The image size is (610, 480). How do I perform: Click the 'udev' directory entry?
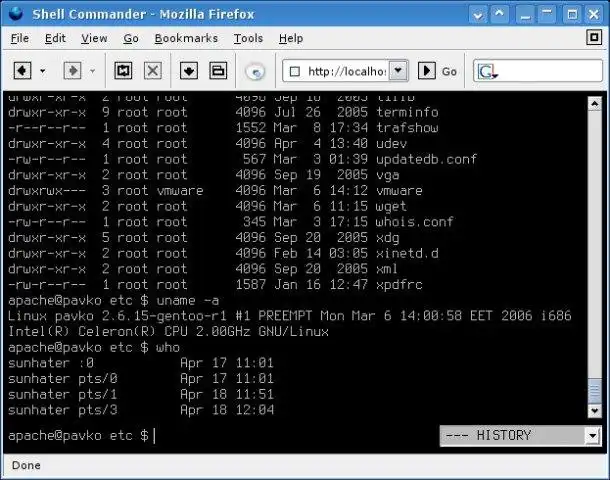391,144
